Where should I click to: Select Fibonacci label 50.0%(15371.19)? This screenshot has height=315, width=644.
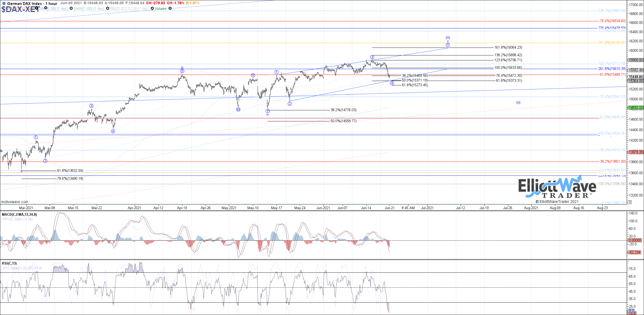pyautogui.click(x=415, y=80)
